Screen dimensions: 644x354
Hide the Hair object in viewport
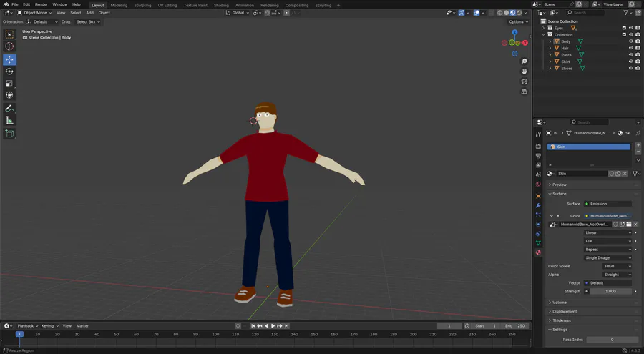630,48
